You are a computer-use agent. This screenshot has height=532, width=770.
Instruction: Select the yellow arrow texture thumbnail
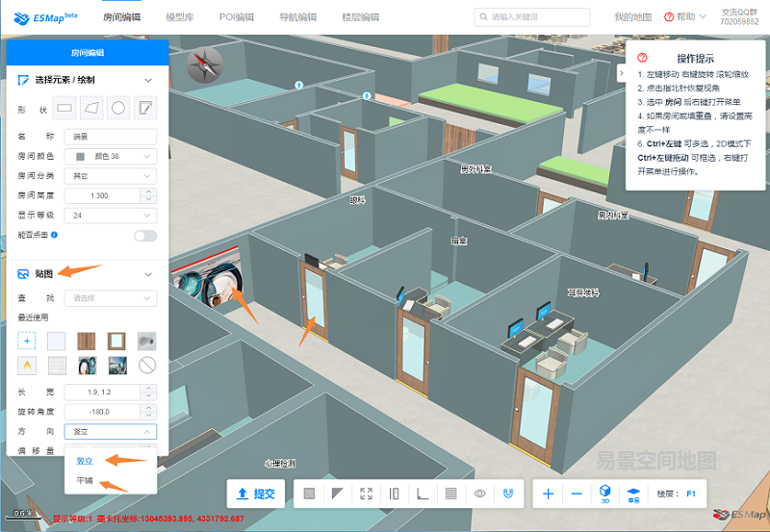click(x=27, y=366)
